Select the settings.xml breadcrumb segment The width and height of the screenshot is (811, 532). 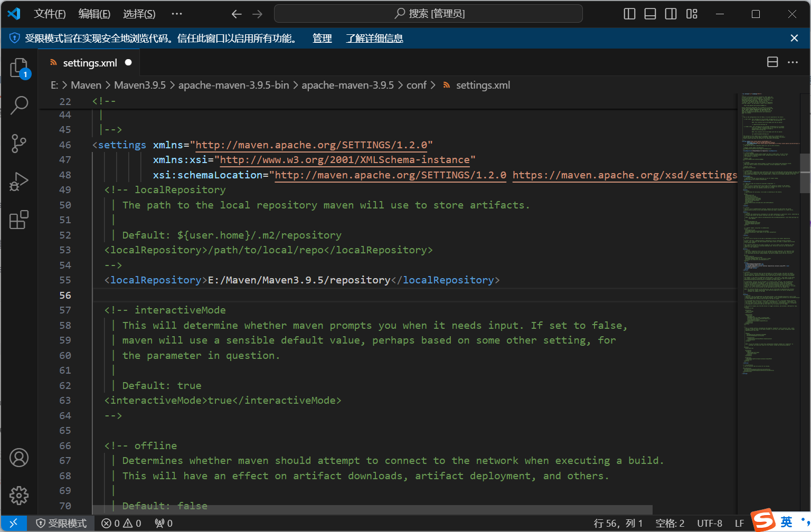pos(477,85)
